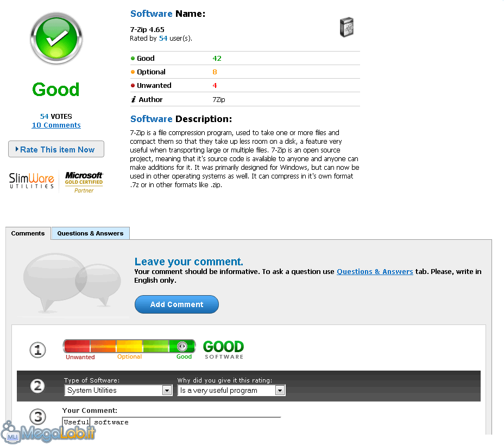This screenshot has width=504, height=446.
Task: Click the yellow Optional segment of rating bar
Action: point(130,347)
